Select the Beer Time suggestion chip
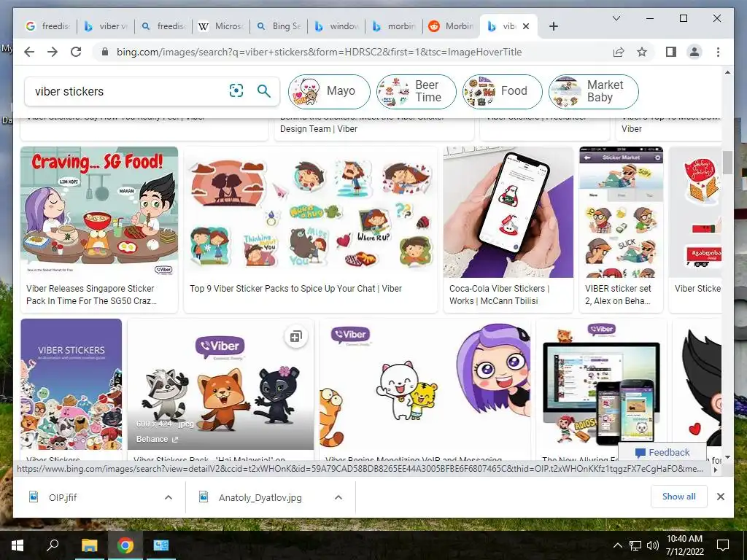The image size is (747, 560). (x=416, y=91)
